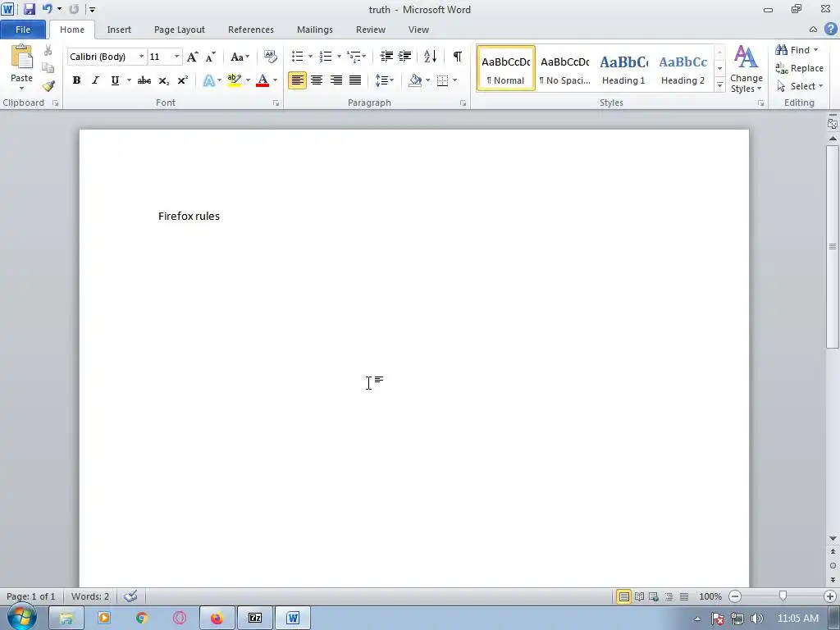Click the vertical scrollbar thumb

pyautogui.click(x=833, y=246)
